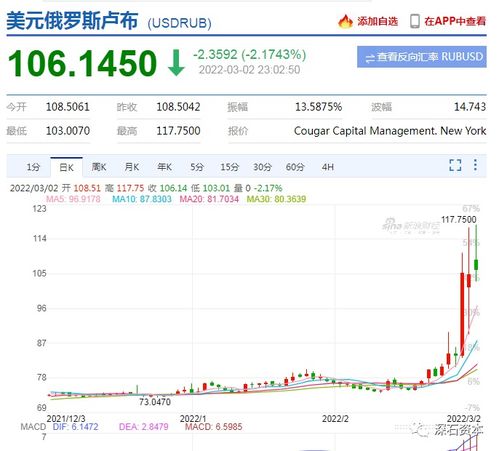Viewport: 499px width, 451px height.
Task: Click the 收 106.14 value in chart header
Action: click(168, 188)
